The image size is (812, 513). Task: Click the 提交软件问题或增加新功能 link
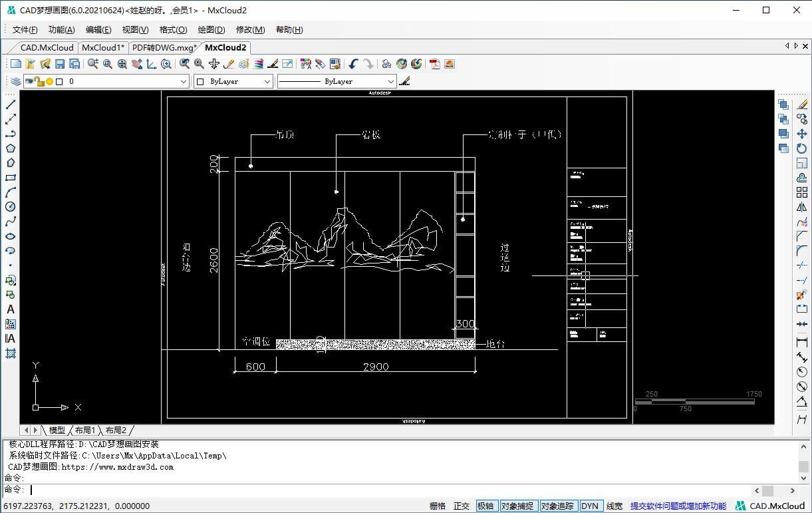(x=677, y=506)
